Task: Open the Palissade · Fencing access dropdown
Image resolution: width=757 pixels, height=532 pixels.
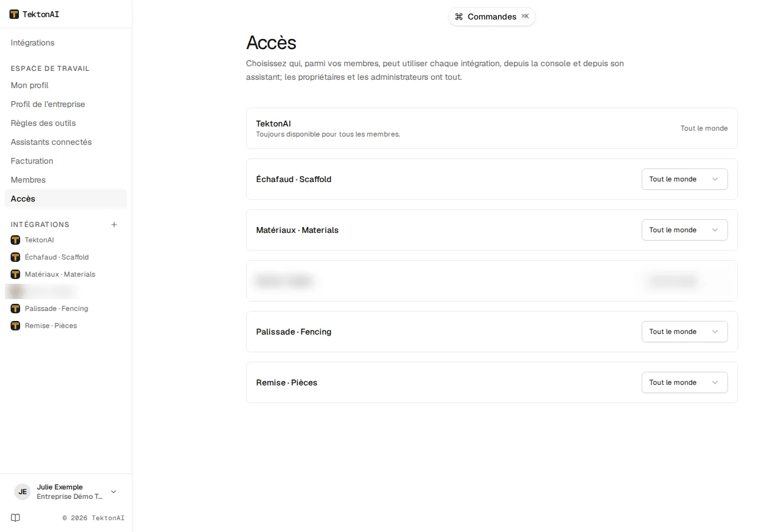Action: coord(684,332)
